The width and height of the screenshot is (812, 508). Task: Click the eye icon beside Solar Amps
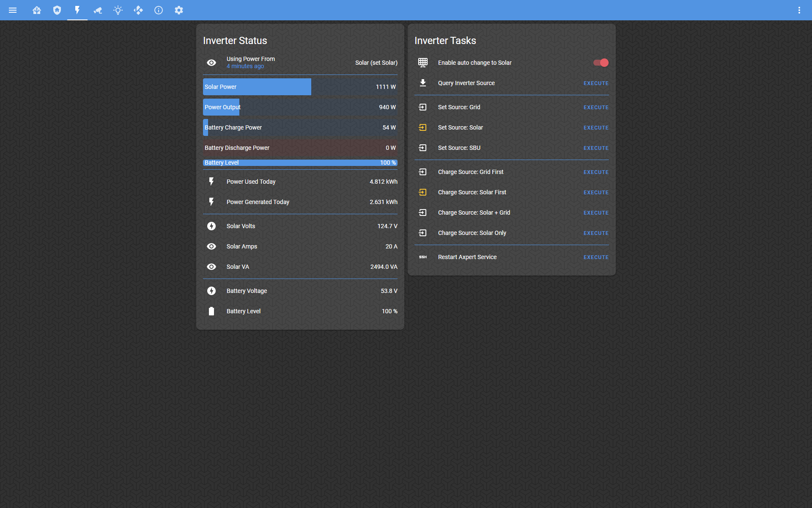[211, 246]
